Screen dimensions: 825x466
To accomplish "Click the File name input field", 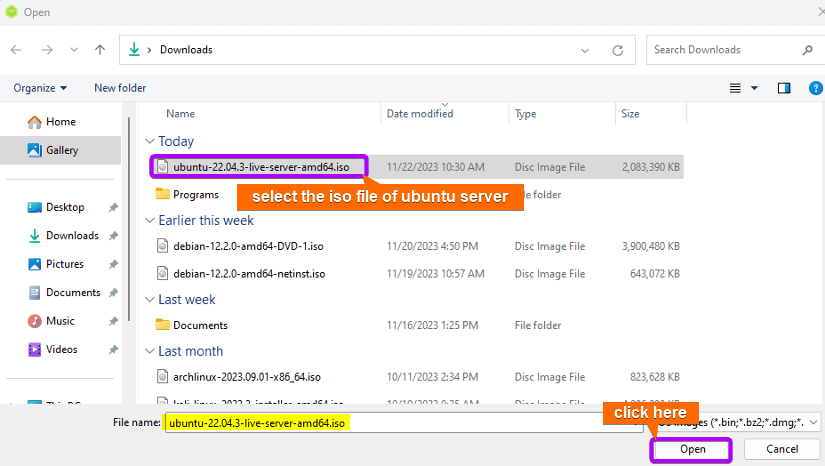I will coord(404,423).
